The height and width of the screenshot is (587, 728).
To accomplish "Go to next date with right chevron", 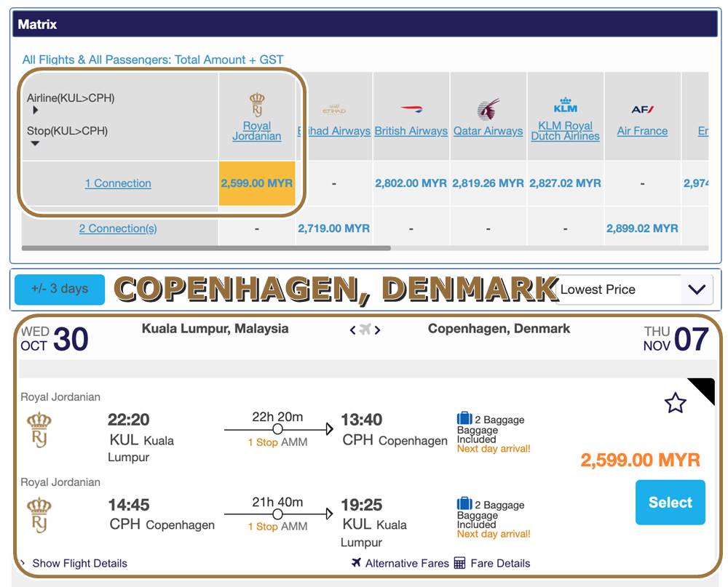I will pos(377,330).
